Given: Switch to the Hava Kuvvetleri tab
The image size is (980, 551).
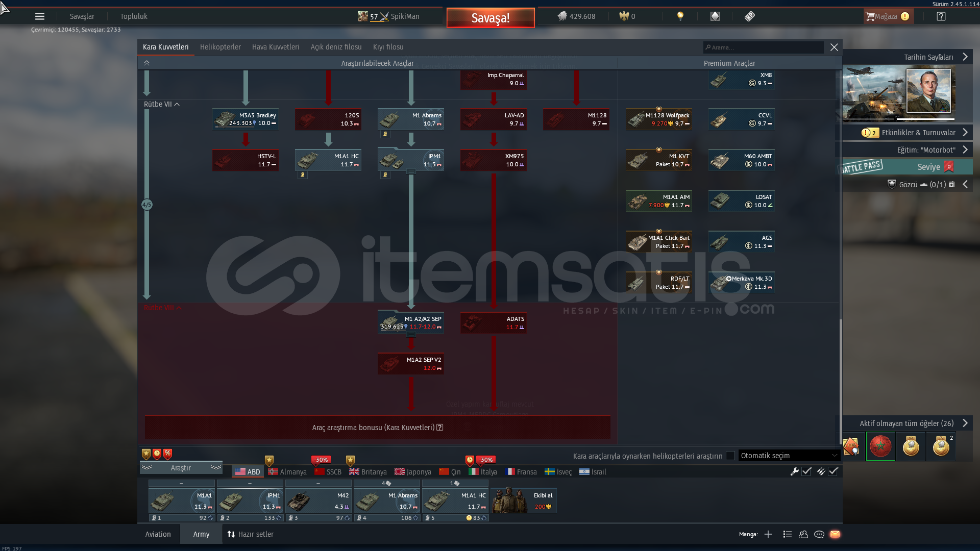Looking at the screenshot, I should click(x=276, y=47).
